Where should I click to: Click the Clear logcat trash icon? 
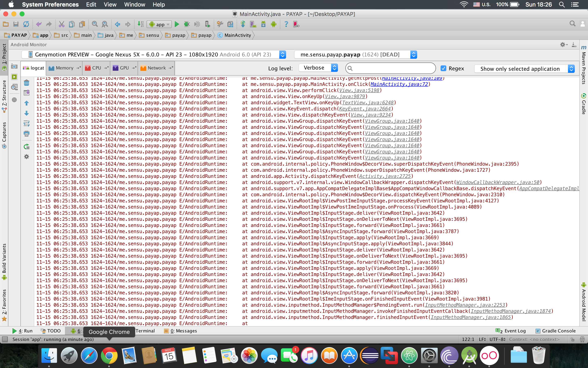point(27,83)
